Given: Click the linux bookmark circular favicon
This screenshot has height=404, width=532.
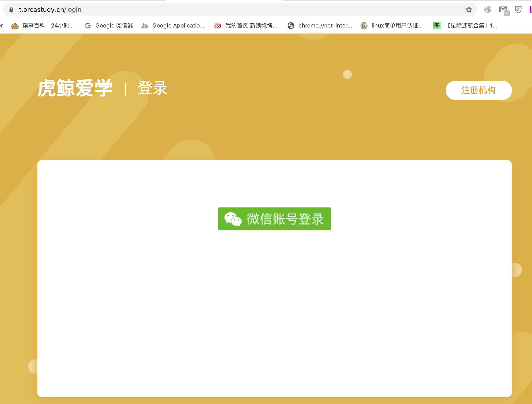Looking at the screenshot, I should (364, 26).
